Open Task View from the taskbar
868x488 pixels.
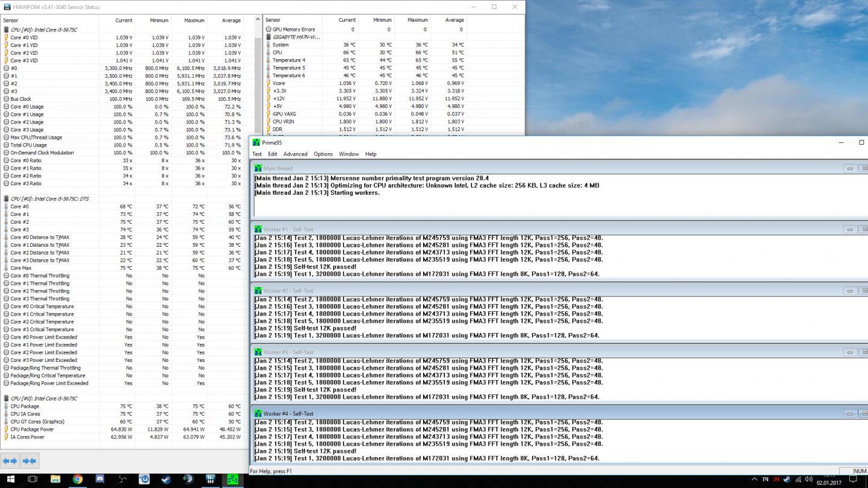coord(33,480)
